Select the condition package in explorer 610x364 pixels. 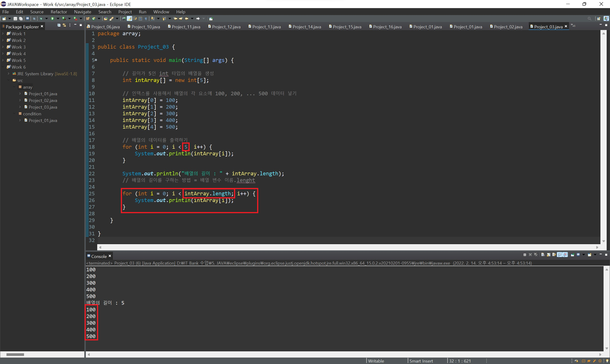point(32,114)
